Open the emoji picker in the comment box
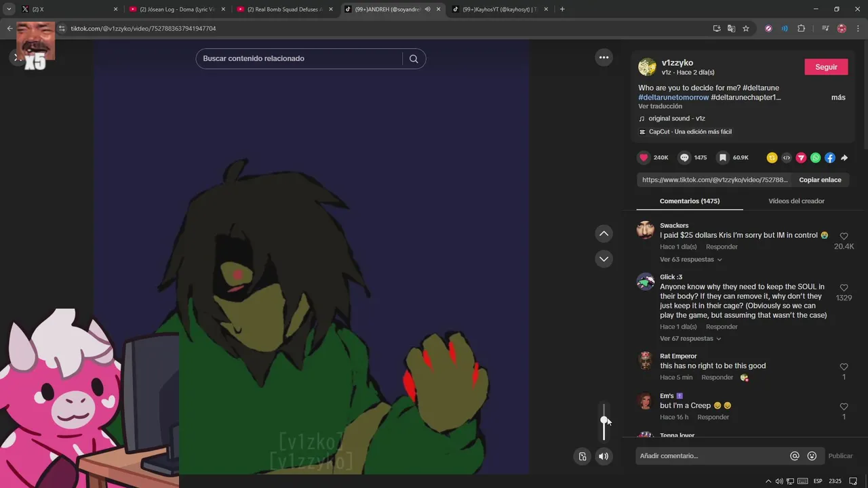This screenshot has width=868, height=488. (812, 456)
